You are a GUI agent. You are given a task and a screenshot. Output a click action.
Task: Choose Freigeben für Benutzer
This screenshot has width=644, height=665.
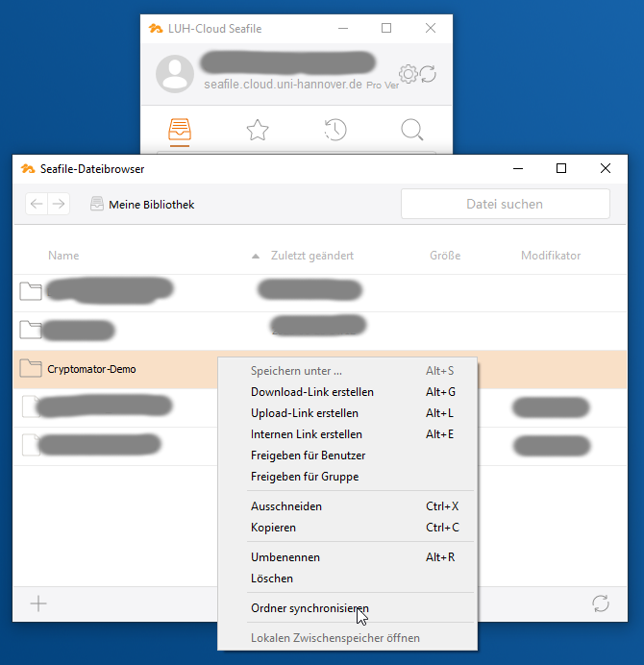pos(348,456)
